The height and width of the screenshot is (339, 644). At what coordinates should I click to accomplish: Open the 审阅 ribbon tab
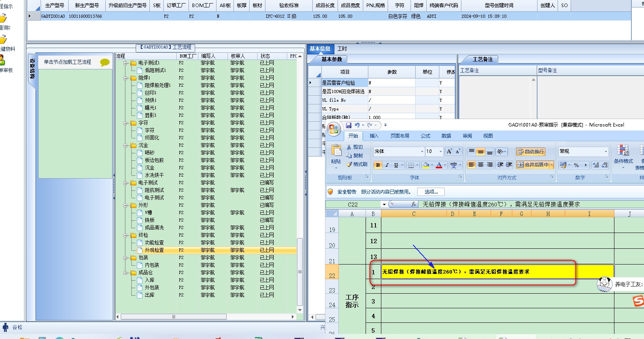tap(467, 136)
